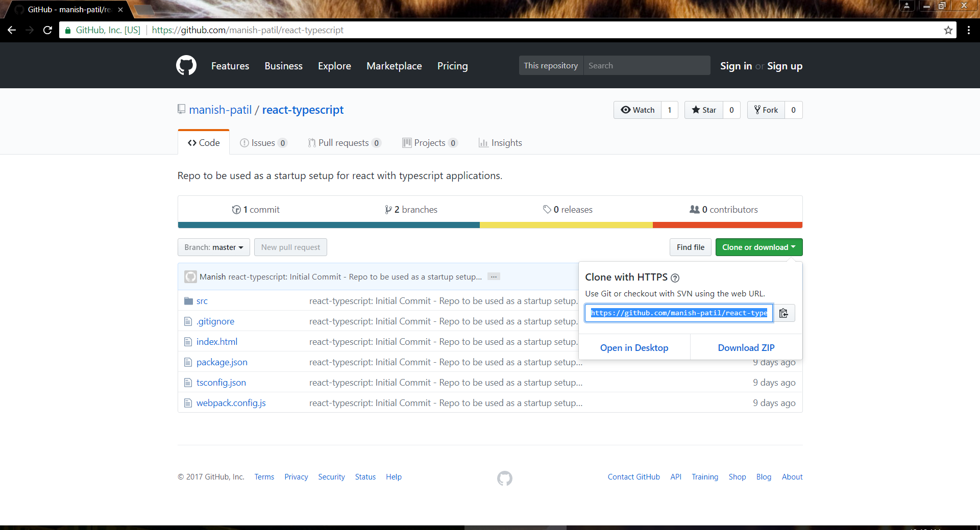The height and width of the screenshot is (530, 980).
Task: Open the watchers count of 1
Action: 670,110
